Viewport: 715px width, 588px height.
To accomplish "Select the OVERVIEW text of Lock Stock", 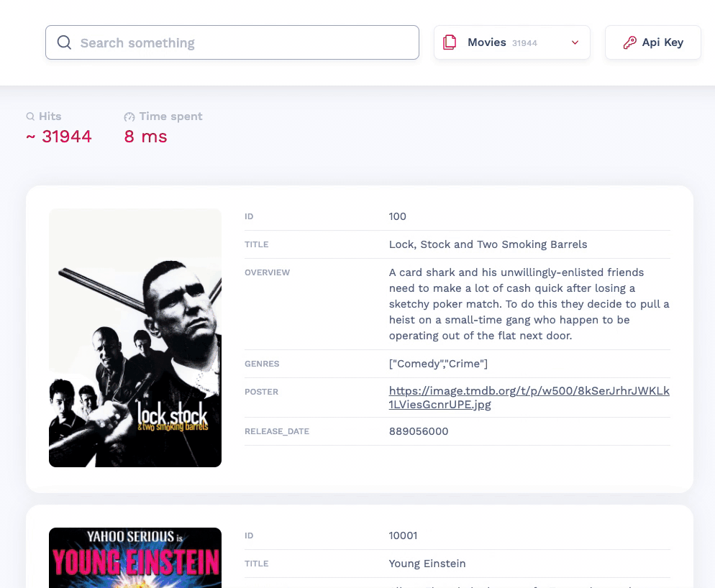I will (x=529, y=304).
